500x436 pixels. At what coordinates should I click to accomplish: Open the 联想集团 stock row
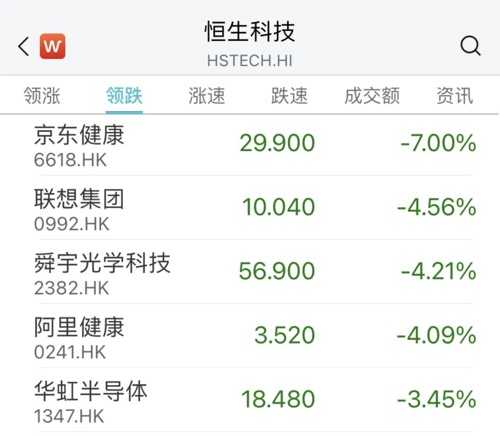pyautogui.click(x=255, y=208)
